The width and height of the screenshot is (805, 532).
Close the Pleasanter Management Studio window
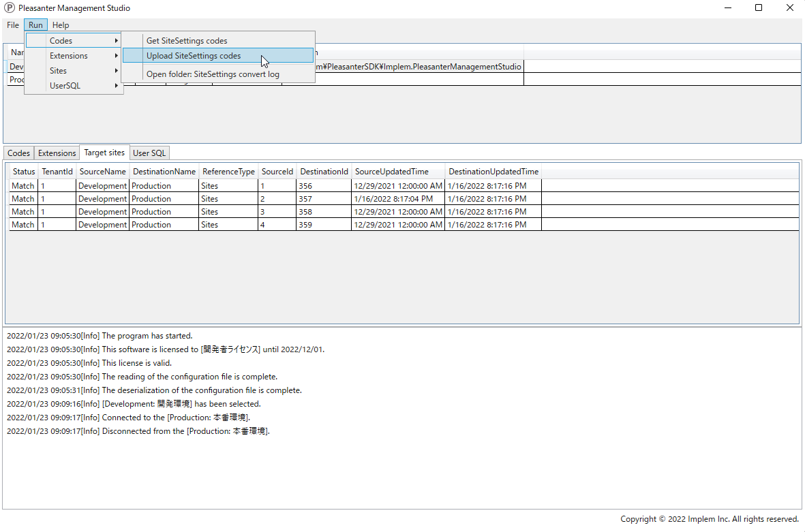(x=789, y=7)
